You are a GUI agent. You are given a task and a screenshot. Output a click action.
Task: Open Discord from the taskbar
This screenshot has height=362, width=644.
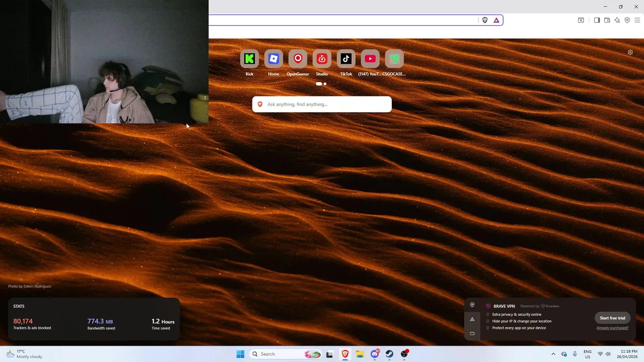click(x=375, y=354)
